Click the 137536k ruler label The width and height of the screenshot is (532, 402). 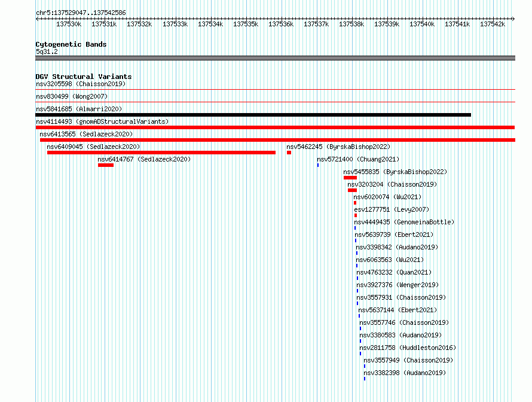click(281, 24)
